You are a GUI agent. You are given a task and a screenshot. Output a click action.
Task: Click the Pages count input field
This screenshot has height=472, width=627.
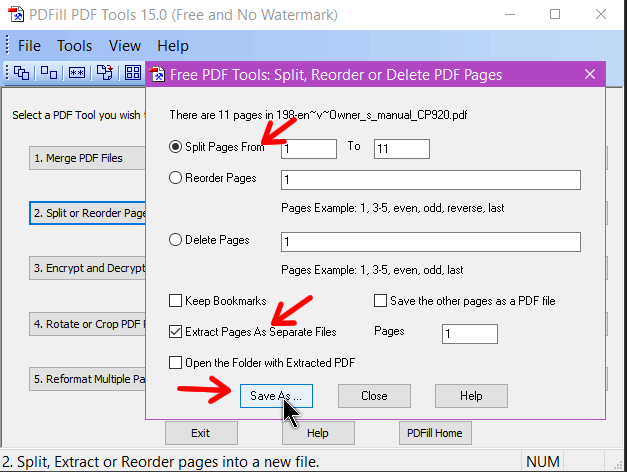[x=470, y=334]
